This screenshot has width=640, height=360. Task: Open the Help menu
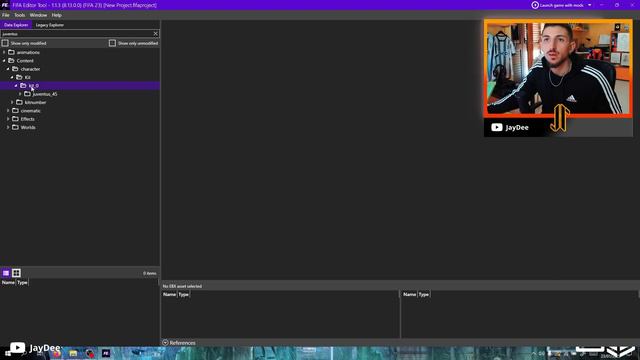coord(56,15)
